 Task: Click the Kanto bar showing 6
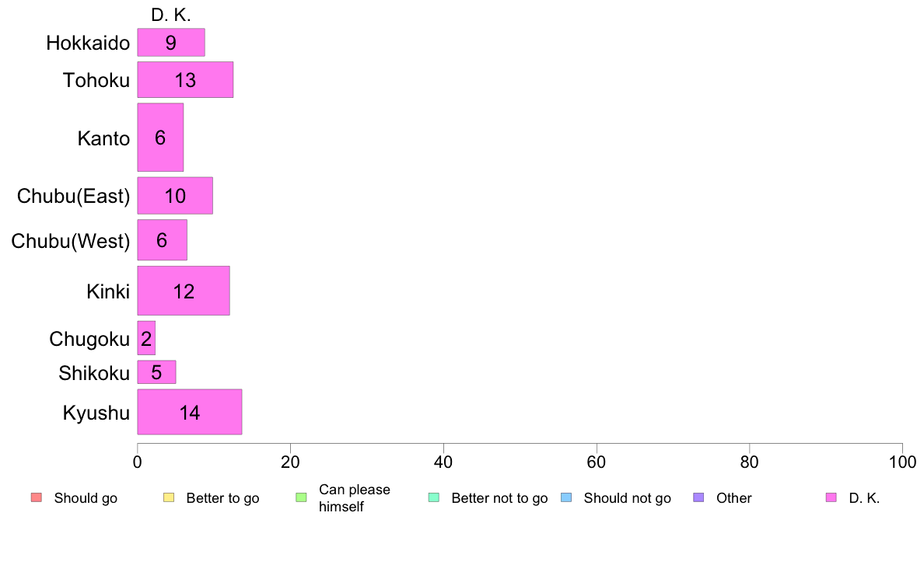point(160,138)
